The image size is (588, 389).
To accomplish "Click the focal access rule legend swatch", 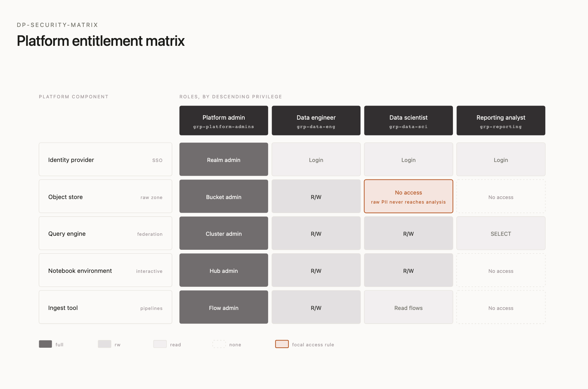I will coord(282,344).
